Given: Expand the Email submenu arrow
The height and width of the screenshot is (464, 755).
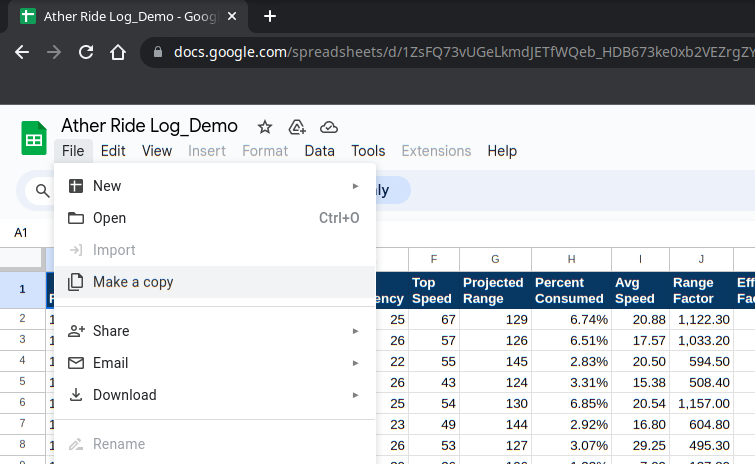Looking at the screenshot, I should [355, 363].
